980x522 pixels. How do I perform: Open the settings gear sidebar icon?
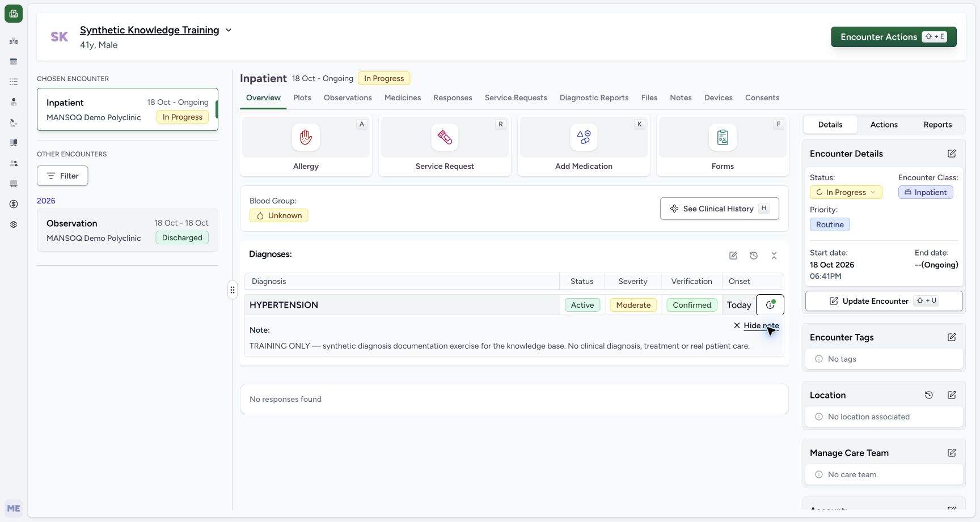(14, 224)
